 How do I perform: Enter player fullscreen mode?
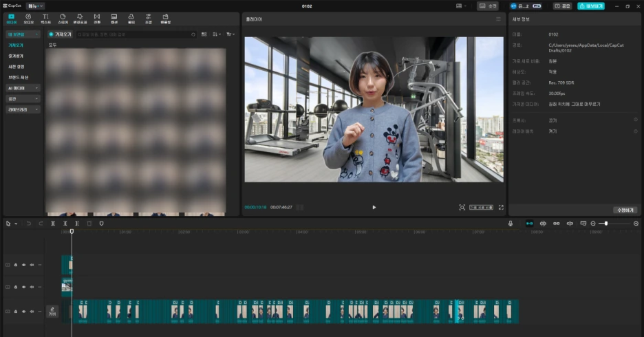[x=501, y=208]
